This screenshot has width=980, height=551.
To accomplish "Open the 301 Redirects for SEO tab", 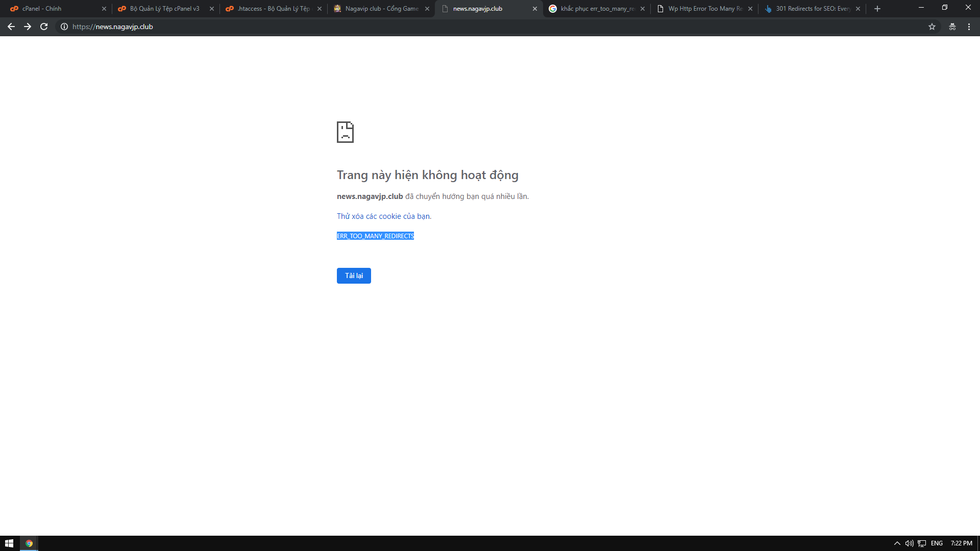I will click(809, 9).
